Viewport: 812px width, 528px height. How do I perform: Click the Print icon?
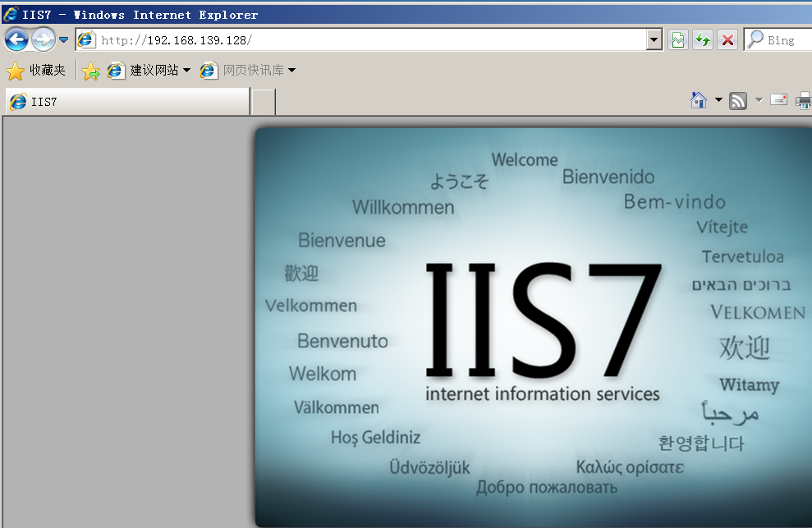[x=804, y=100]
